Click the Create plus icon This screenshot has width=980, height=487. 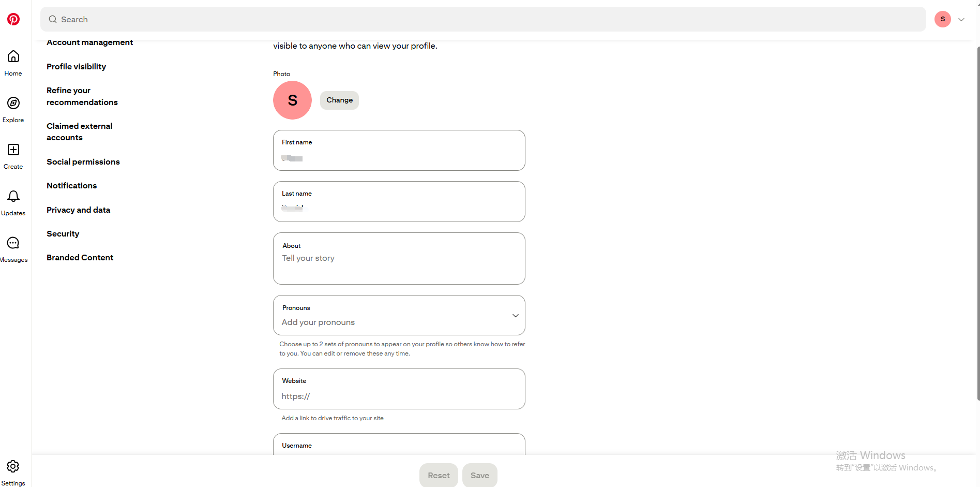pyautogui.click(x=13, y=150)
